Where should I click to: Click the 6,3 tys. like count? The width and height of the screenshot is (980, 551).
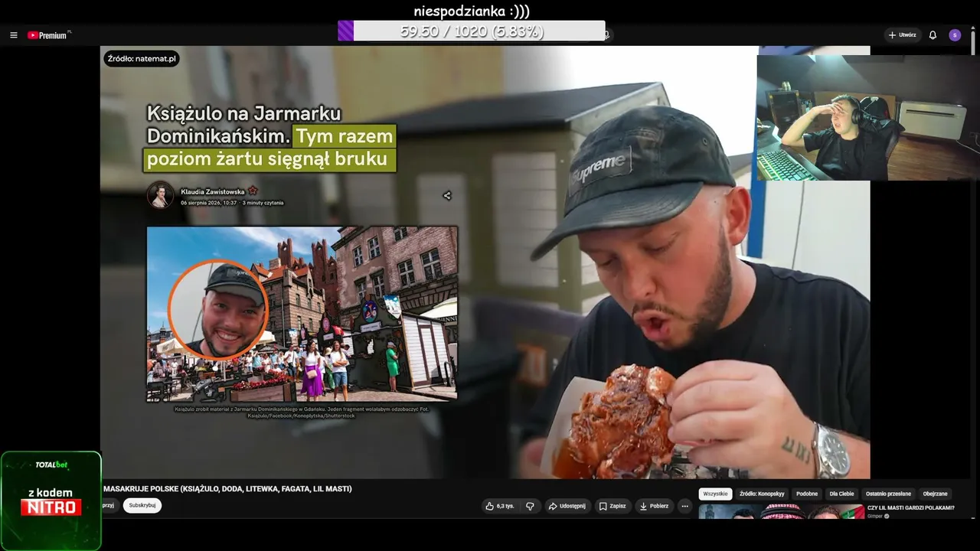click(x=505, y=506)
